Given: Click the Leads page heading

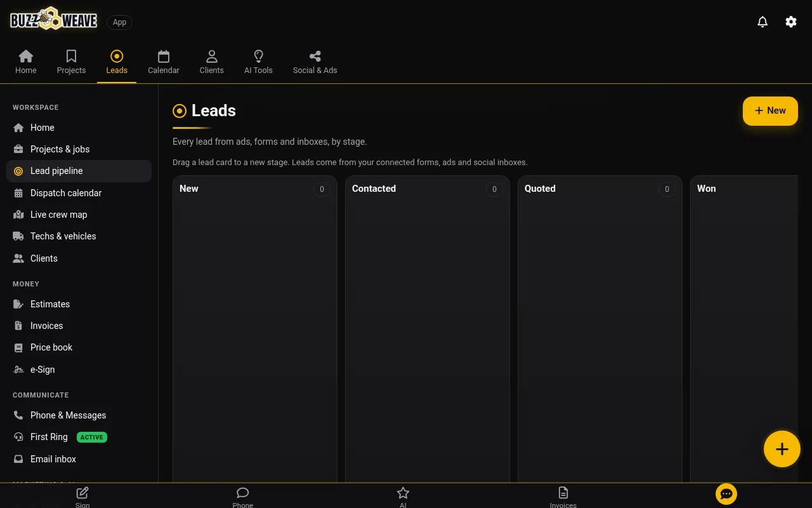Looking at the screenshot, I should click(214, 110).
